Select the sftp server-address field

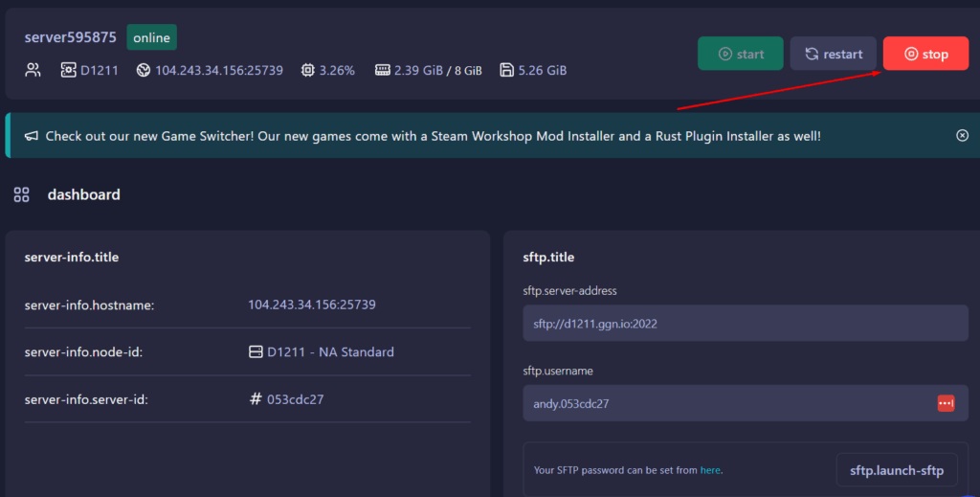coord(745,324)
